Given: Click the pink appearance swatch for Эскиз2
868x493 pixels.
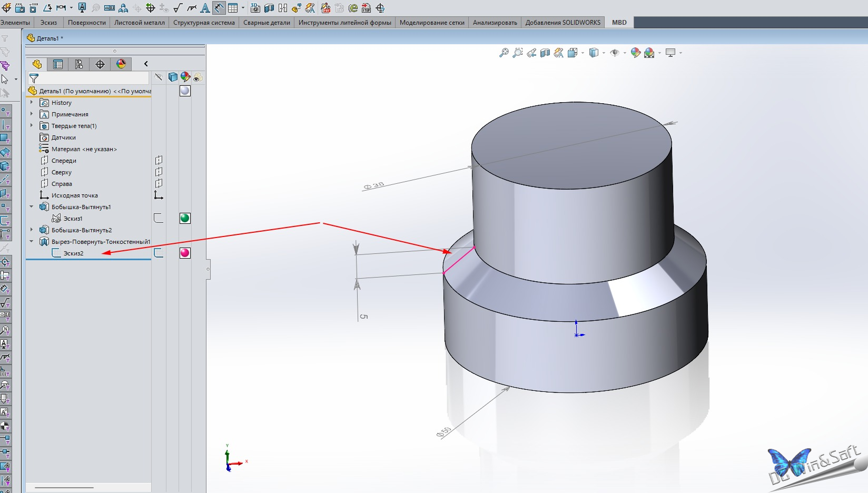Looking at the screenshot, I should (185, 253).
